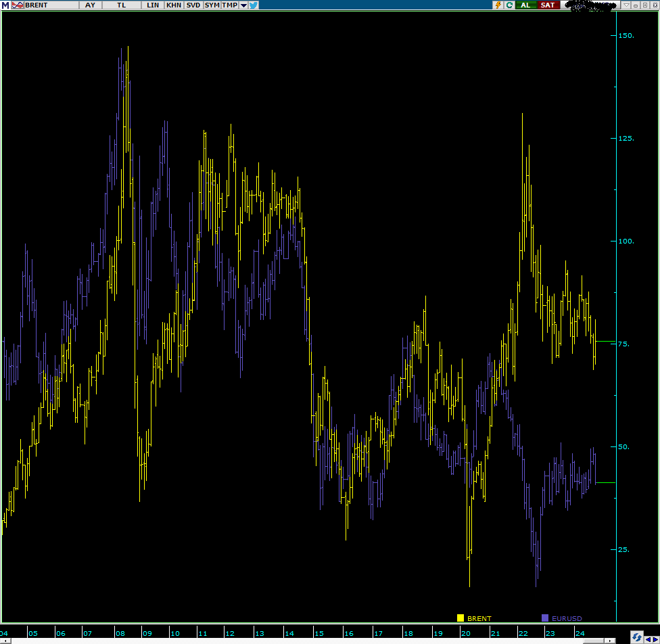Click the M logo icon in title bar

pos(5,5)
